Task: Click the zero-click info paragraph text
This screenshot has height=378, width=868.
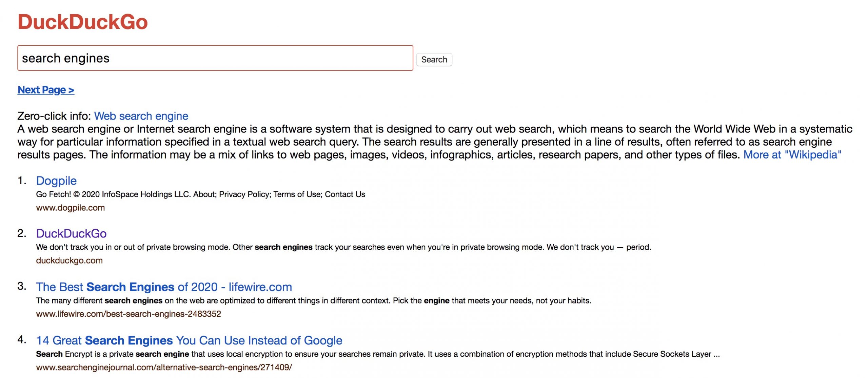Action: (435, 142)
